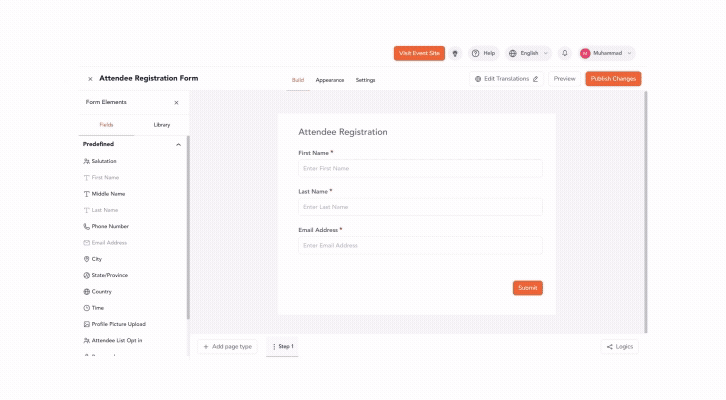The image size is (726, 400).
Task: Click the Help question mark icon
Action: click(476, 53)
